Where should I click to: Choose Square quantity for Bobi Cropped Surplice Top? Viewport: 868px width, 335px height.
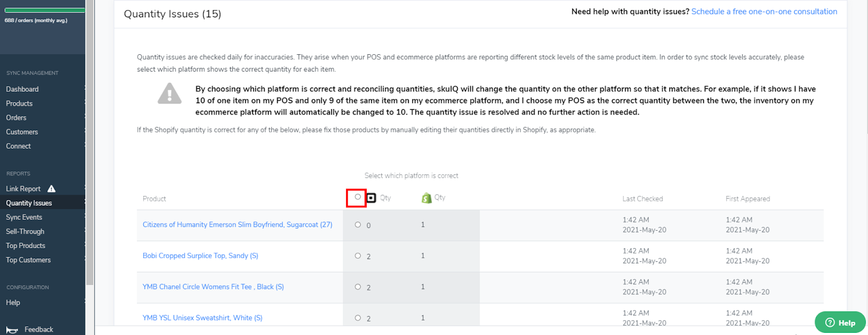pyautogui.click(x=358, y=256)
